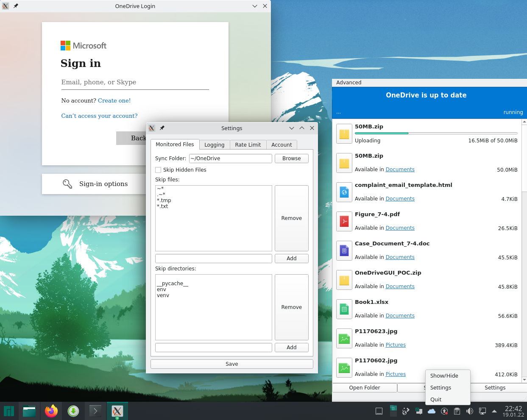Click the zip icon for OneDriveGUI_POC.zip
The width and height of the screenshot is (527, 420).
[344, 280]
